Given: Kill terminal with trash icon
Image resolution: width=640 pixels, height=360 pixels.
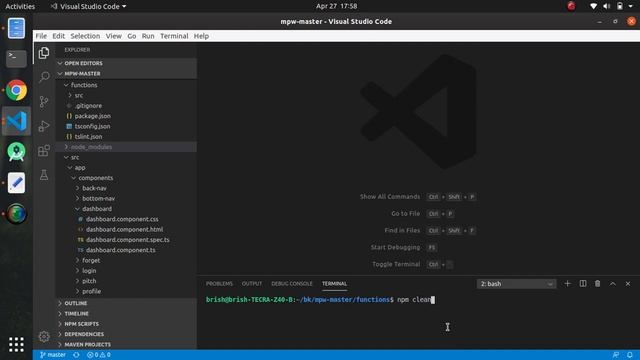Looking at the screenshot, I should [597, 284].
